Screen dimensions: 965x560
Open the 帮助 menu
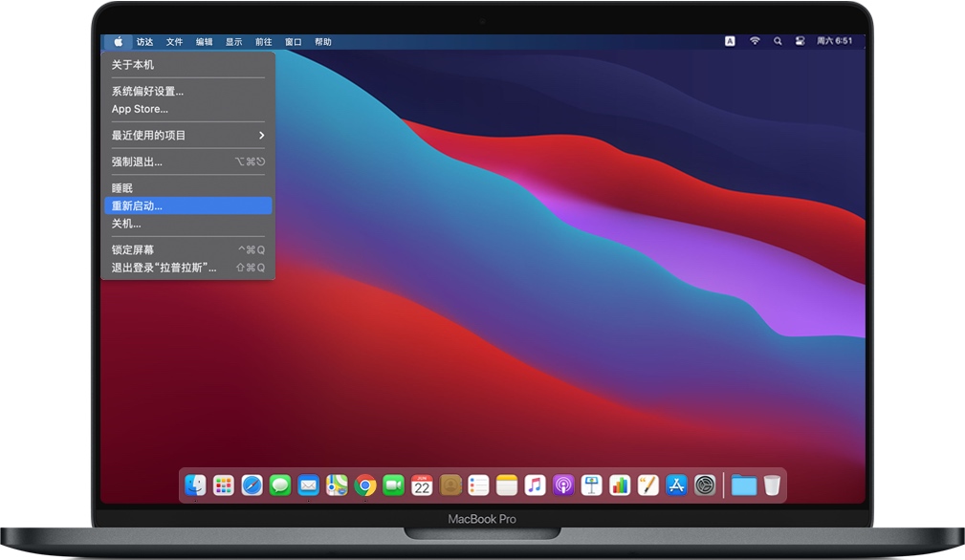coord(322,41)
